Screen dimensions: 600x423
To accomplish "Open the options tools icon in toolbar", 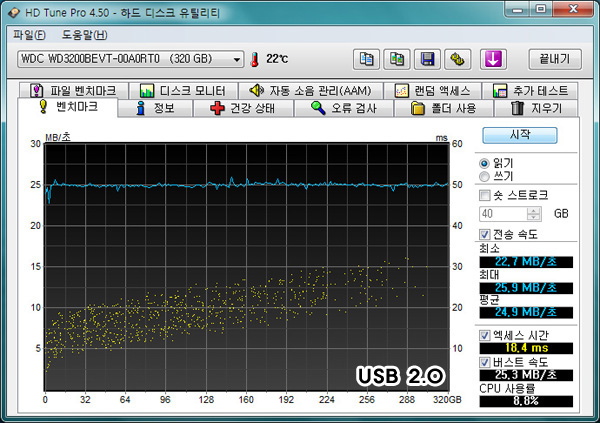I will [458, 59].
